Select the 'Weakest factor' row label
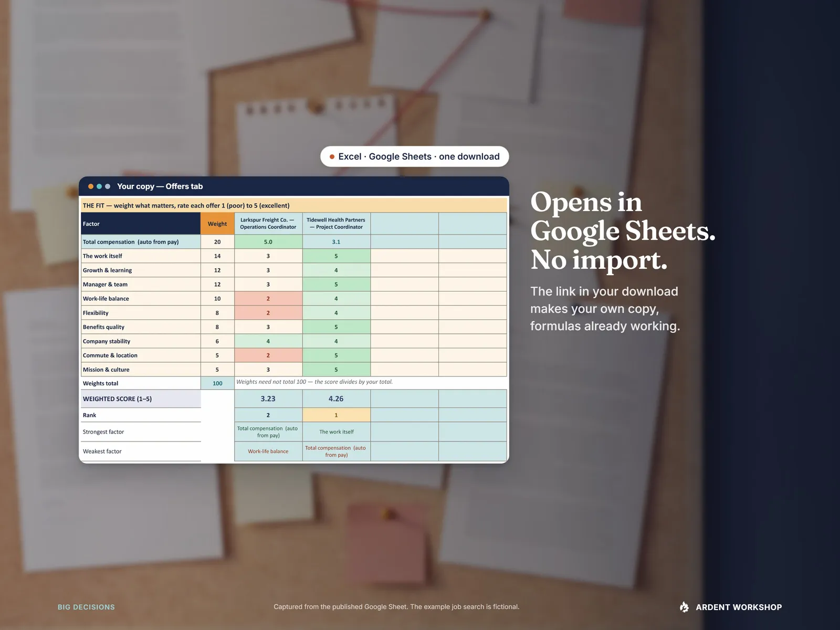This screenshot has height=630, width=840. click(x=141, y=451)
